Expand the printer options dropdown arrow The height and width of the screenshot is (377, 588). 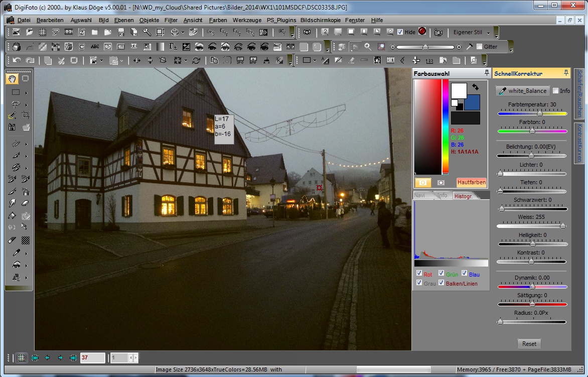coord(183,32)
